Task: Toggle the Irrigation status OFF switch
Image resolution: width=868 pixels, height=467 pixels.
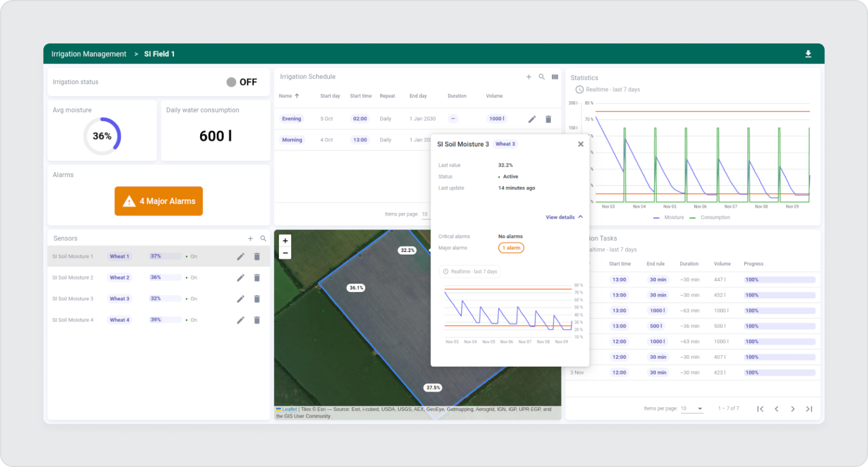Action: click(x=232, y=82)
